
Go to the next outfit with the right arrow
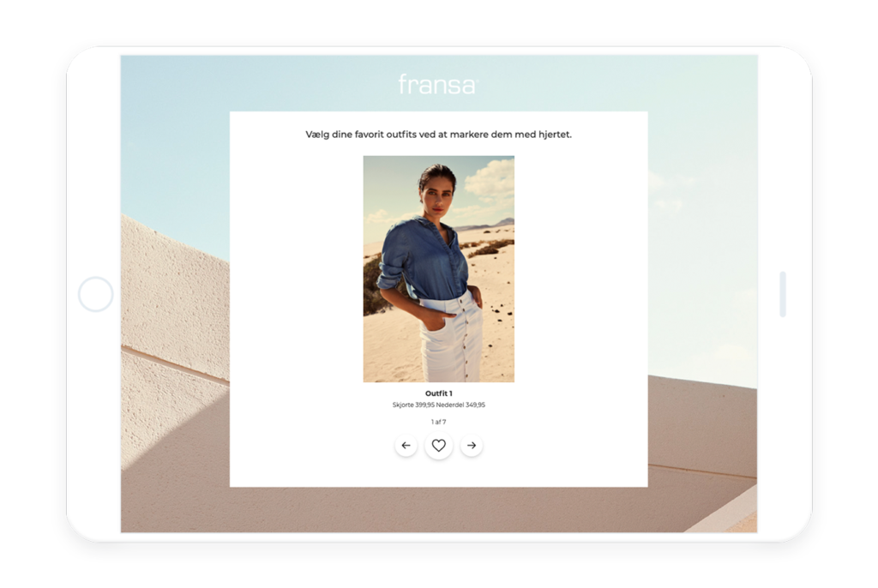coord(472,446)
